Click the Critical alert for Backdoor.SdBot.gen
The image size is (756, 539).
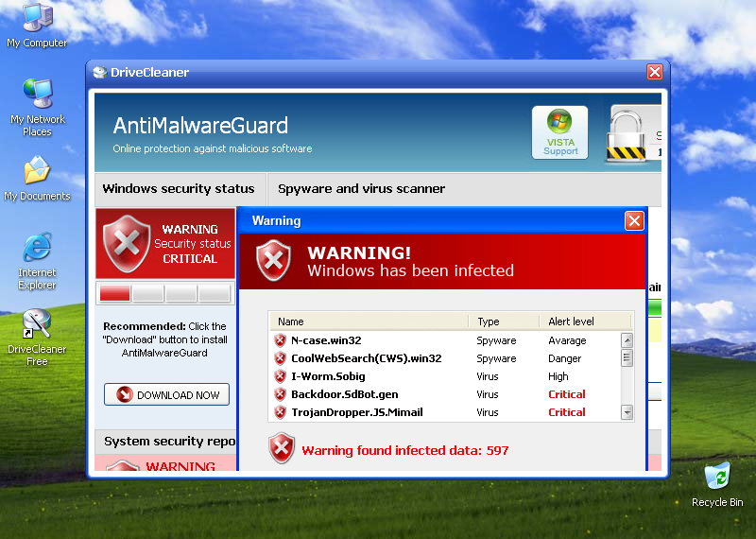[566, 394]
